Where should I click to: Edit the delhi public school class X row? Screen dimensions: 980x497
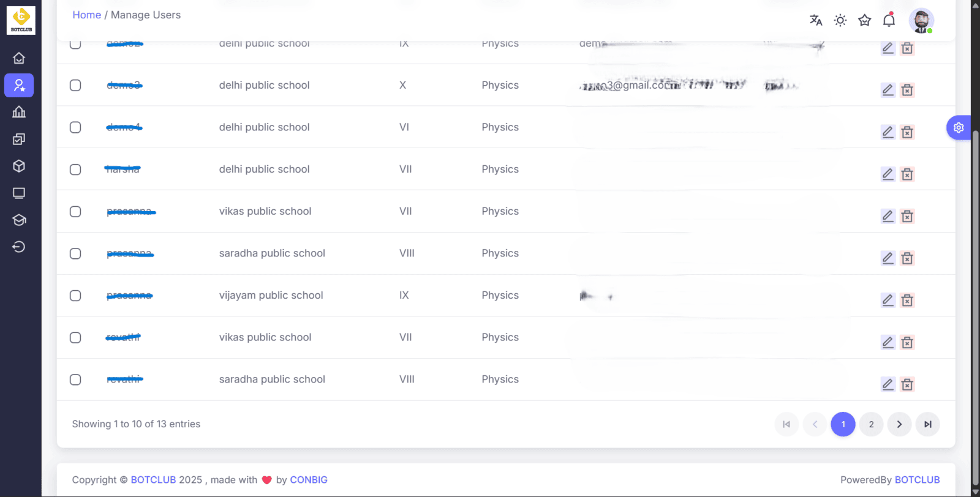888,90
